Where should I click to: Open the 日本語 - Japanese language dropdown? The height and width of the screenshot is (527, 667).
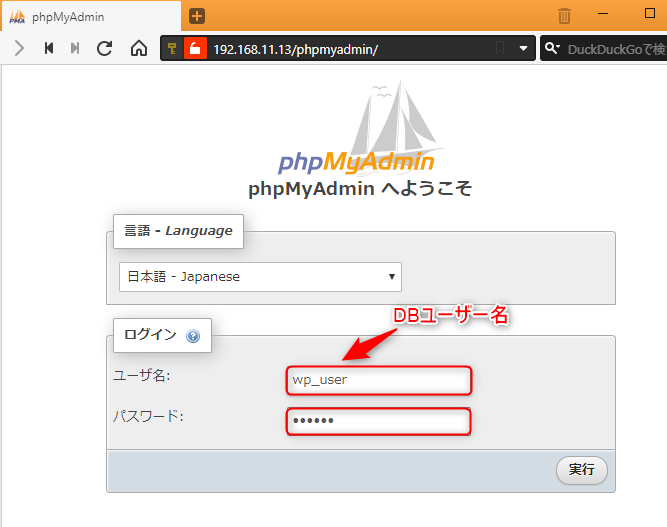tap(260, 277)
